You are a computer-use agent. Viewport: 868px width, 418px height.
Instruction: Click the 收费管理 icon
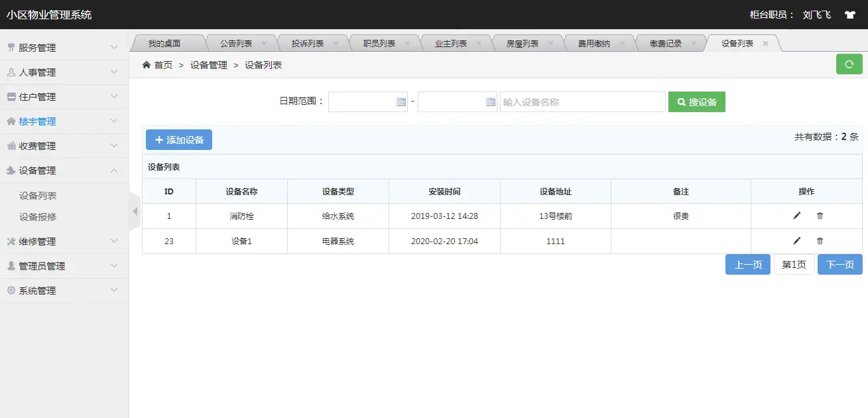pos(11,146)
